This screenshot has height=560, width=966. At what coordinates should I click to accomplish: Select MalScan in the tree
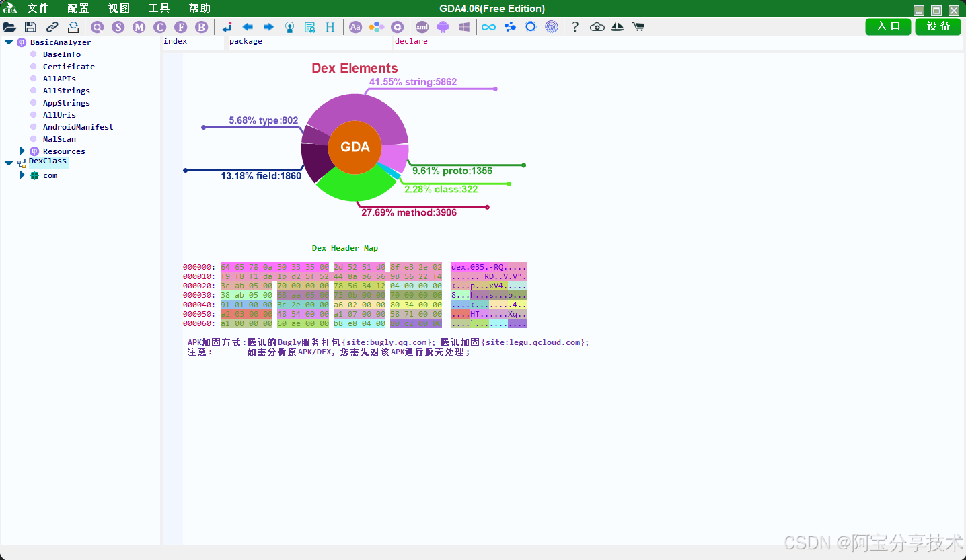coord(59,139)
